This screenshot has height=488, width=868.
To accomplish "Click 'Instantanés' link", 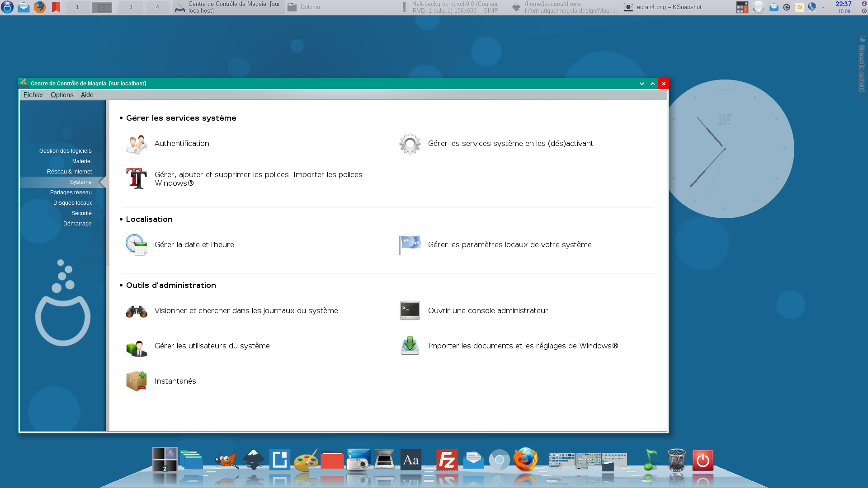I will [175, 381].
